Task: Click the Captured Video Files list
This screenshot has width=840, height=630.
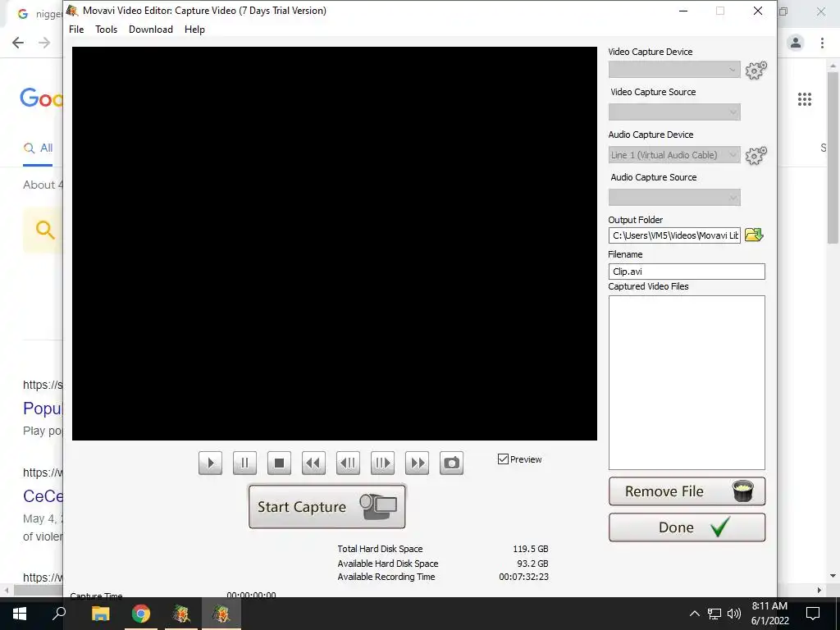Action: pos(687,382)
